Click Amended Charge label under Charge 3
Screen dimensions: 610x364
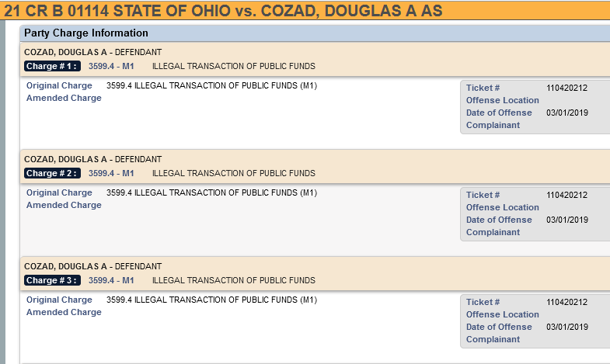[64, 312]
